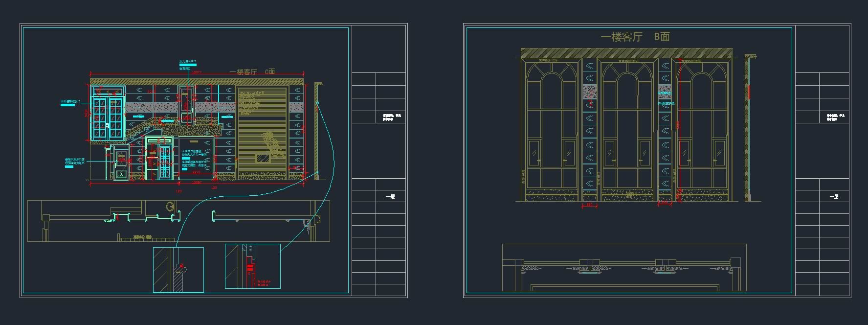Select the 13097 dimension below C elevation
Screen dimensions: 868x325
point(196,183)
